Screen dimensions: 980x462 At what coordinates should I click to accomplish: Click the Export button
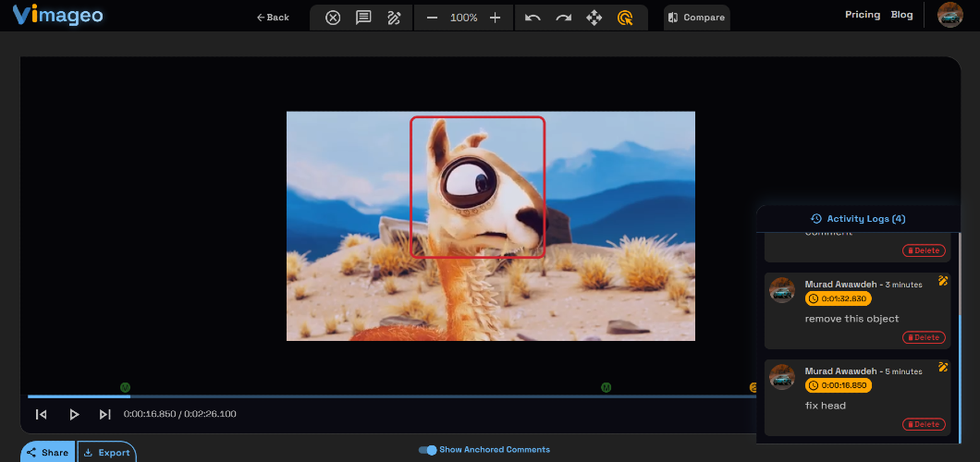(x=107, y=452)
